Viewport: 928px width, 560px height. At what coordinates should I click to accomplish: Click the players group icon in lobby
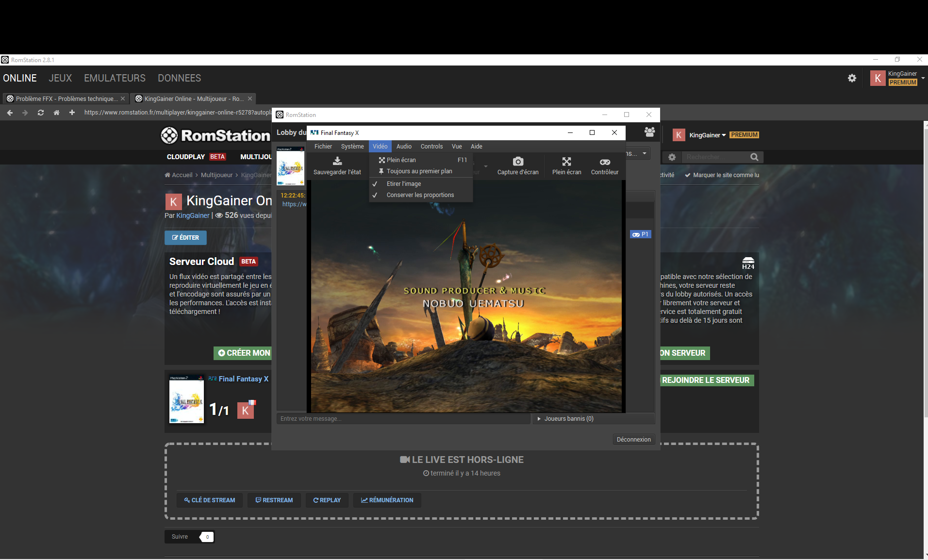pos(649,132)
